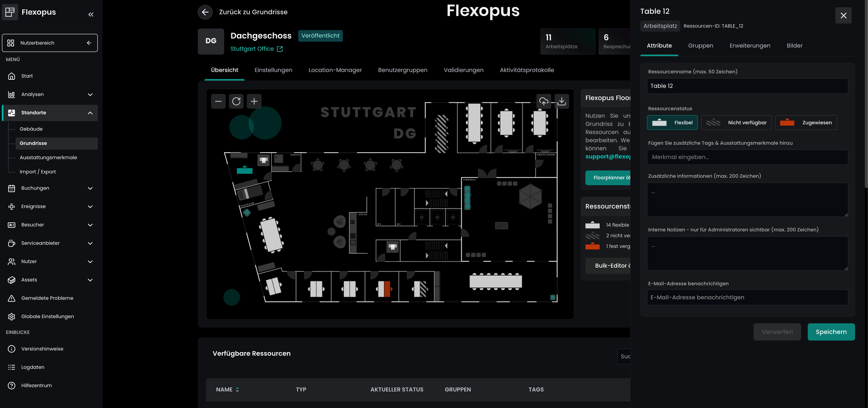Reset the floor plan view with refresh icon
The width and height of the screenshot is (868, 408).
236,101
